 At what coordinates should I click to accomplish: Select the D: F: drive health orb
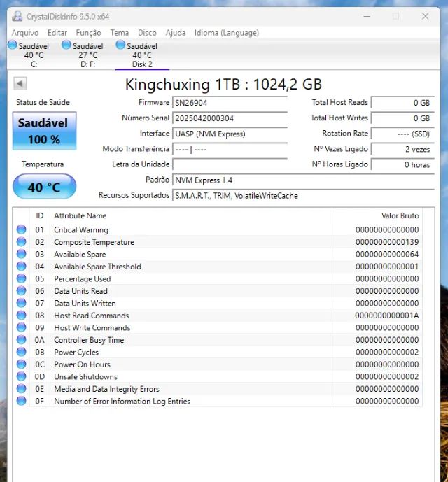point(66,45)
